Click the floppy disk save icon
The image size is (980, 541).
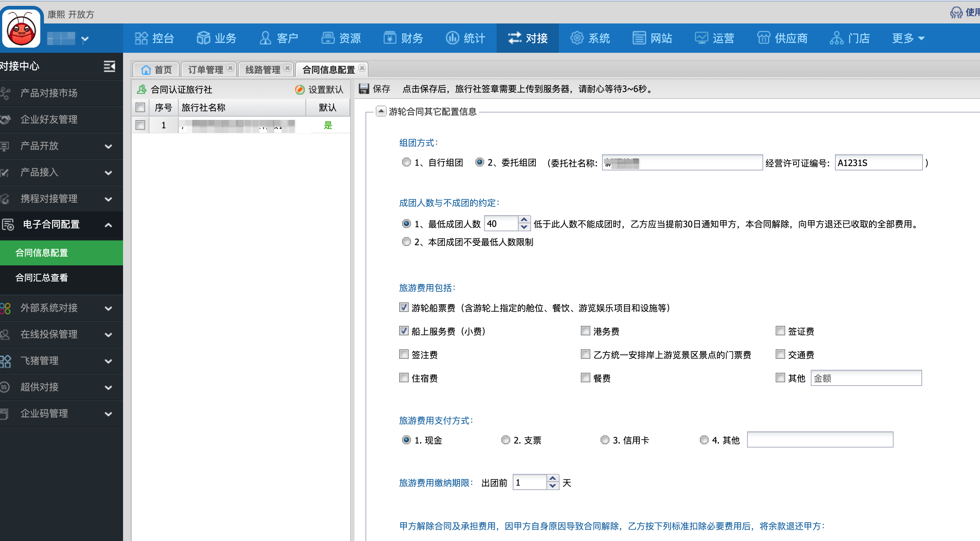pos(364,89)
